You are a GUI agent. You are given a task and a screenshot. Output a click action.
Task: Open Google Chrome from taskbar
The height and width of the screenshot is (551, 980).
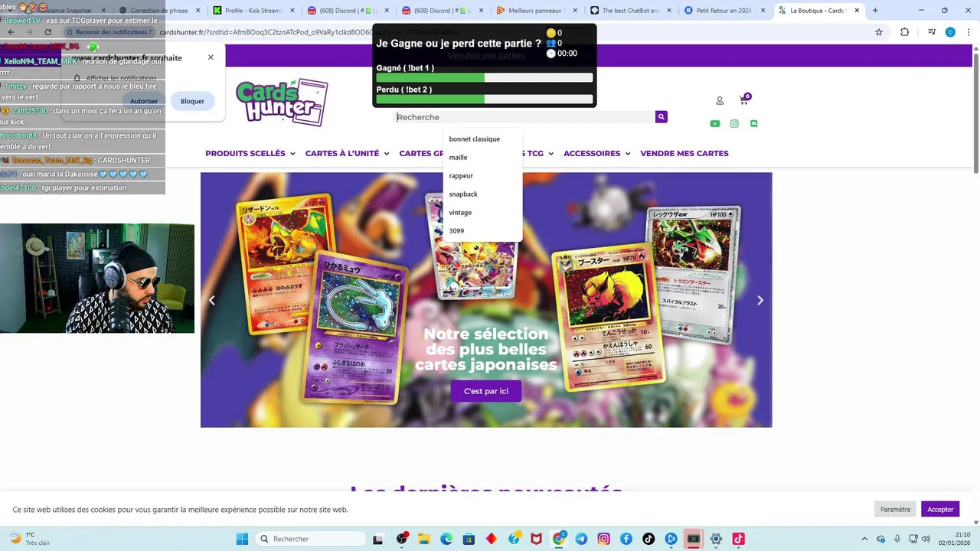559,539
